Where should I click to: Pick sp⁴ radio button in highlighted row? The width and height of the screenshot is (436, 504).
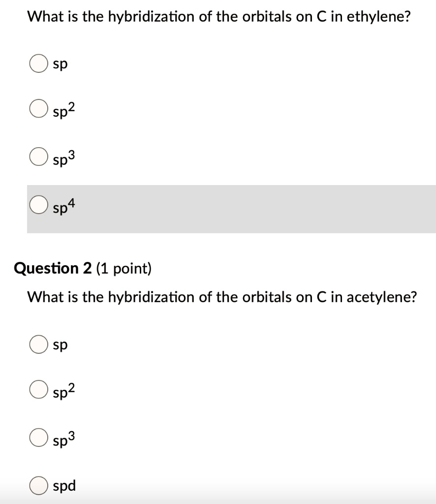[39, 205]
